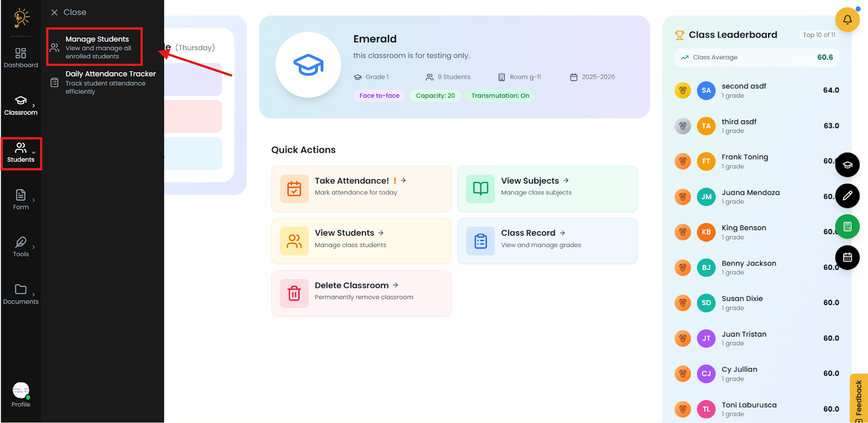Screen dimensions: 868x423
Task: Open the notifications bell icon
Action: point(847,20)
